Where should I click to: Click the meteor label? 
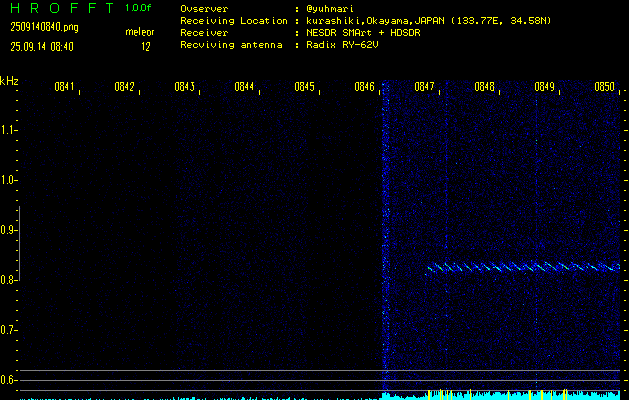pyautogui.click(x=140, y=32)
